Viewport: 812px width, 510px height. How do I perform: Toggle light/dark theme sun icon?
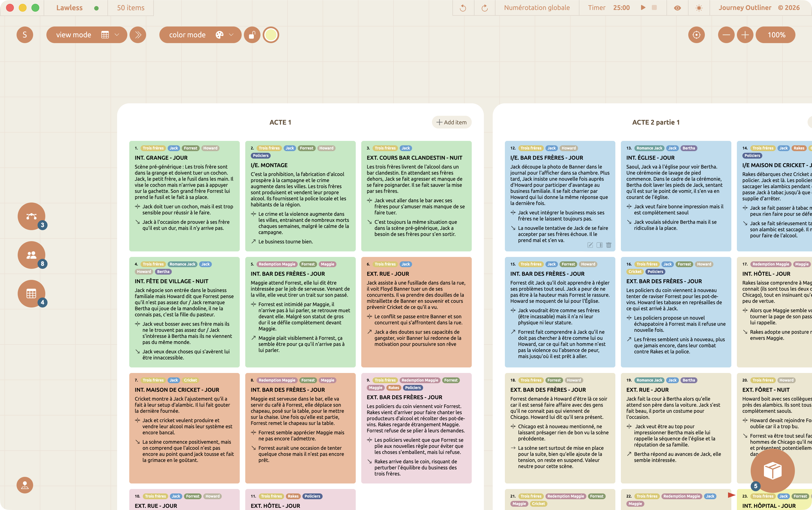(699, 8)
